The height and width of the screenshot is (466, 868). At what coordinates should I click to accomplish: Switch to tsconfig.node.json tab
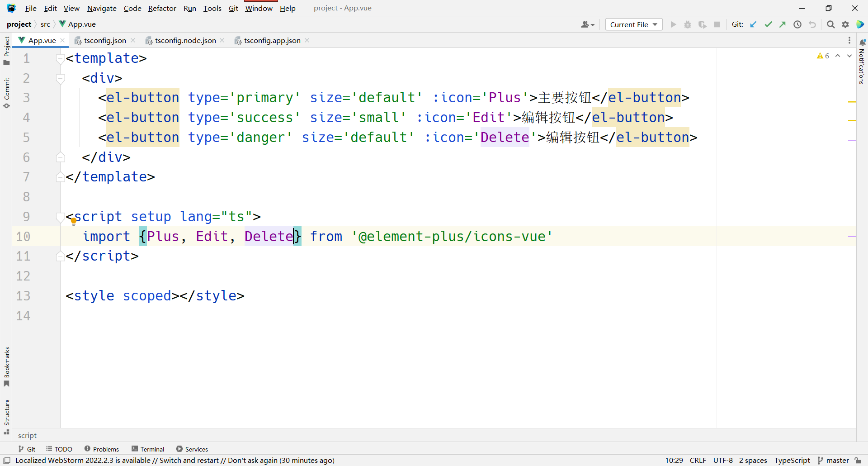[185, 40]
